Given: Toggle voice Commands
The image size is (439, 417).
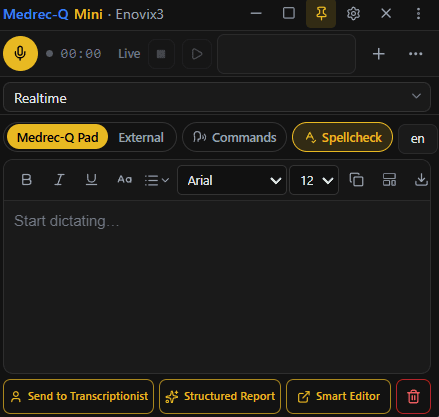Looking at the screenshot, I should [x=234, y=137].
